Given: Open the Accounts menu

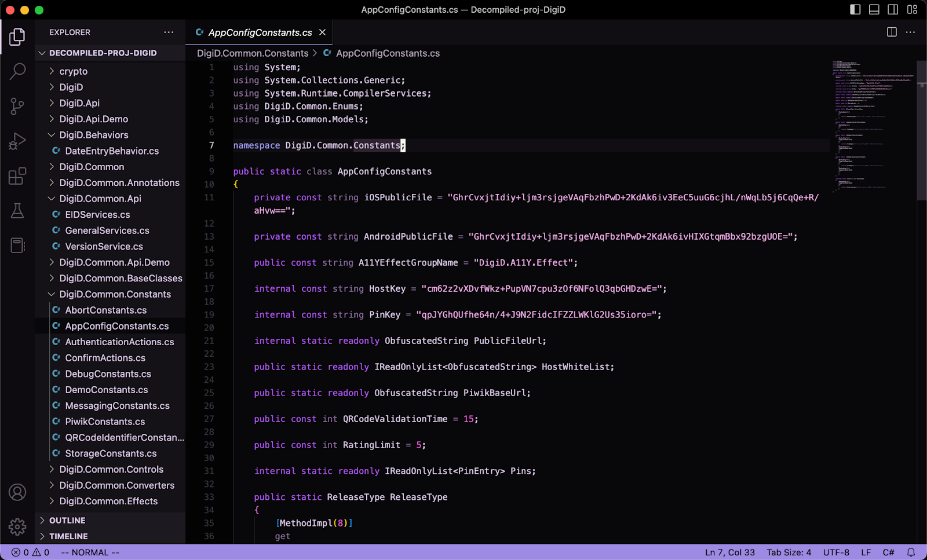Looking at the screenshot, I should pyautogui.click(x=17, y=492).
